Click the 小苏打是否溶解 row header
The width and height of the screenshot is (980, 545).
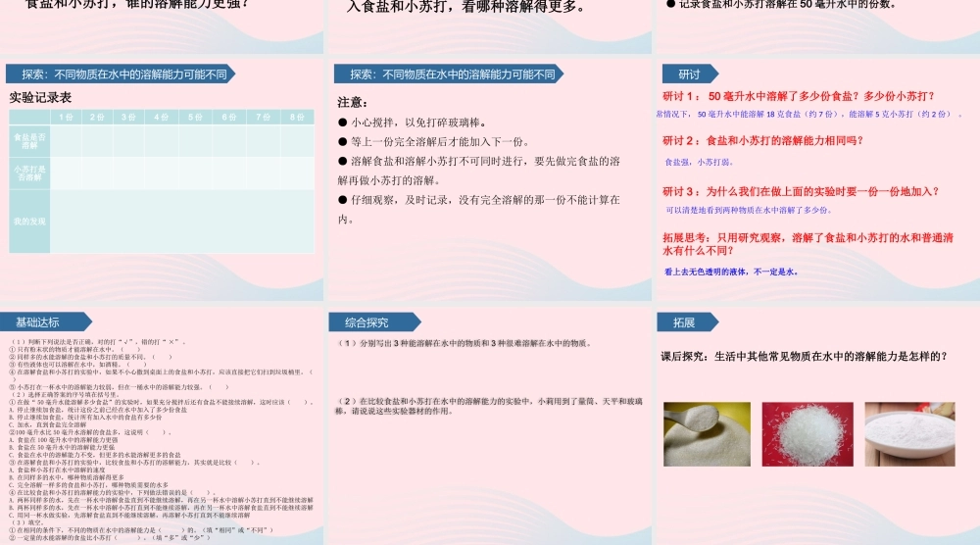point(29,173)
